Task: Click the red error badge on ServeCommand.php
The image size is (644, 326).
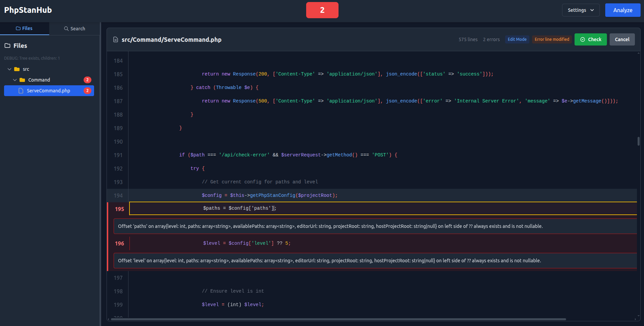Action: pyautogui.click(x=87, y=91)
